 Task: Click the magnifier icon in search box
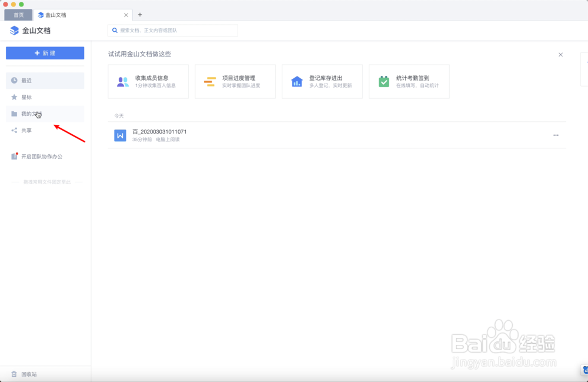click(115, 31)
